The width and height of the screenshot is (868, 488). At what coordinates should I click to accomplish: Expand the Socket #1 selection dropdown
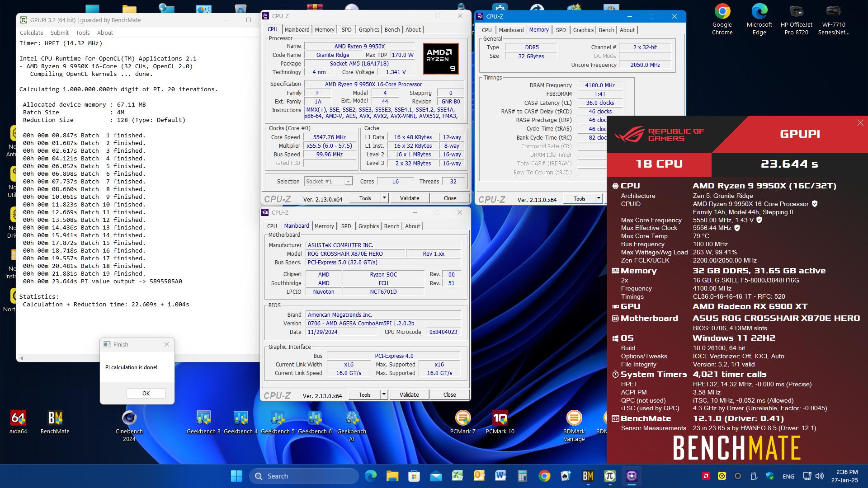point(348,181)
